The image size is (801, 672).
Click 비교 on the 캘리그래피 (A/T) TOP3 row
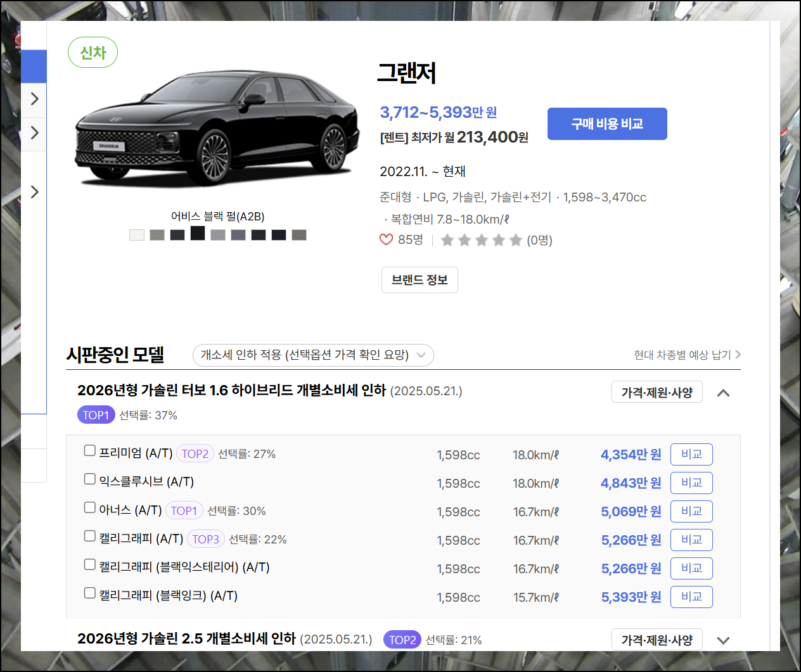tap(691, 540)
